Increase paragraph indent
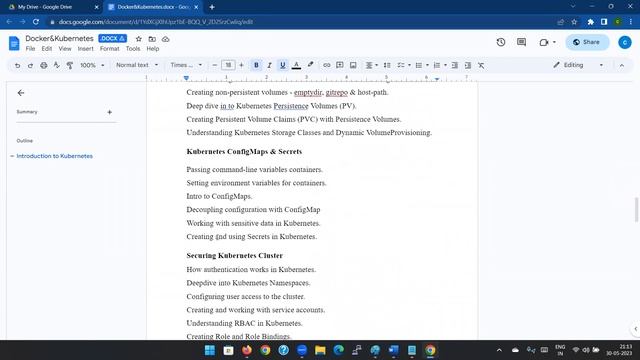 coord(468,65)
